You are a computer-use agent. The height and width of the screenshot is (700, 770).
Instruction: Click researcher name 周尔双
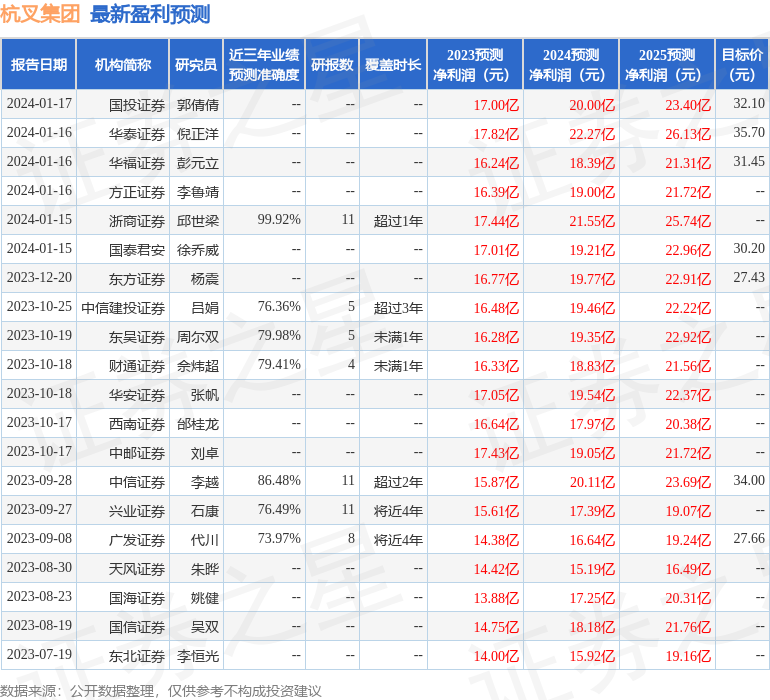198,337
